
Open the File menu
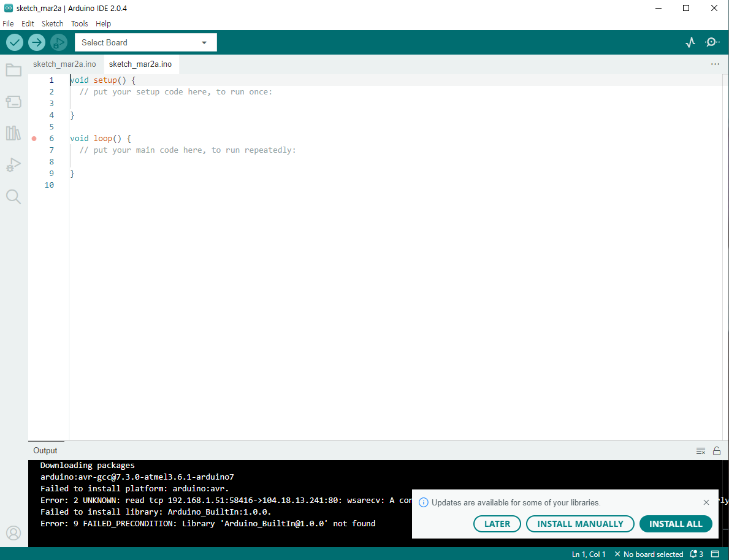[x=9, y=24]
